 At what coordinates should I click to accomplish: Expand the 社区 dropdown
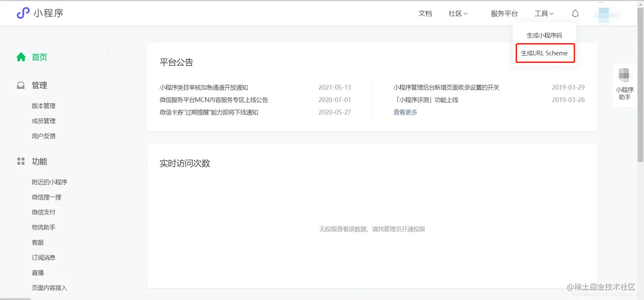point(457,13)
